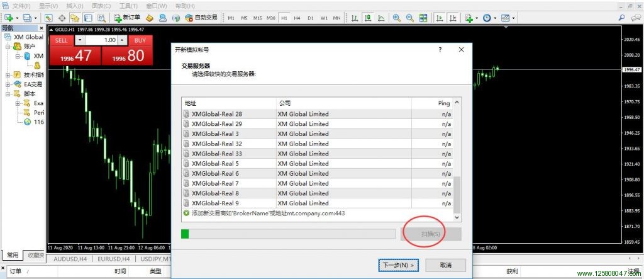Screen dimensions: 644x279
Task: Click the 下一步(N) > button
Action: [398, 265]
